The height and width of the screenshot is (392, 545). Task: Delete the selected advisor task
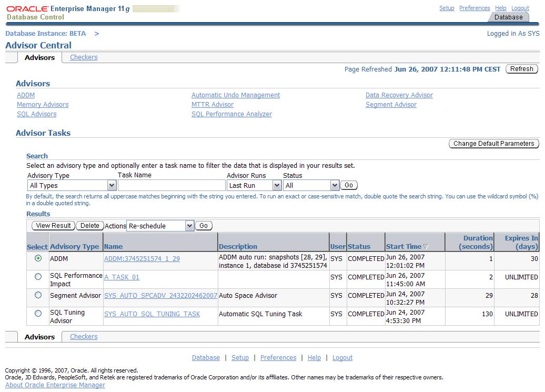click(89, 226)
